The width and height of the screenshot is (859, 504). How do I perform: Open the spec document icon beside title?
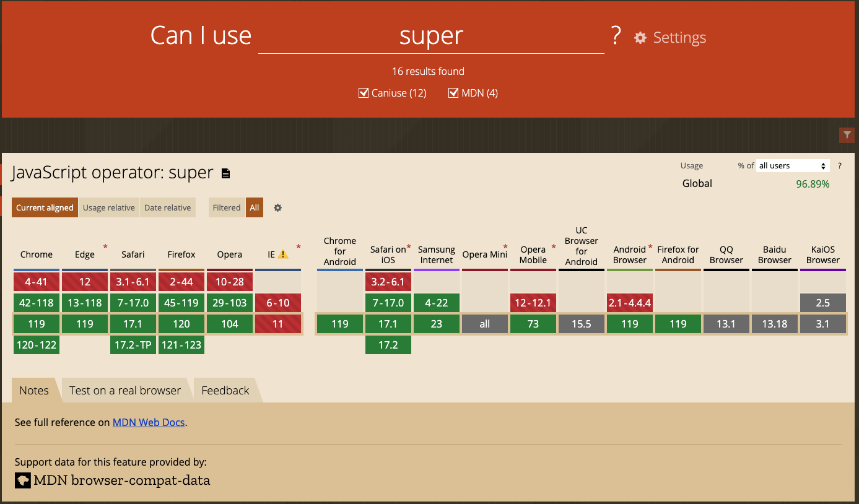point(226,173)
